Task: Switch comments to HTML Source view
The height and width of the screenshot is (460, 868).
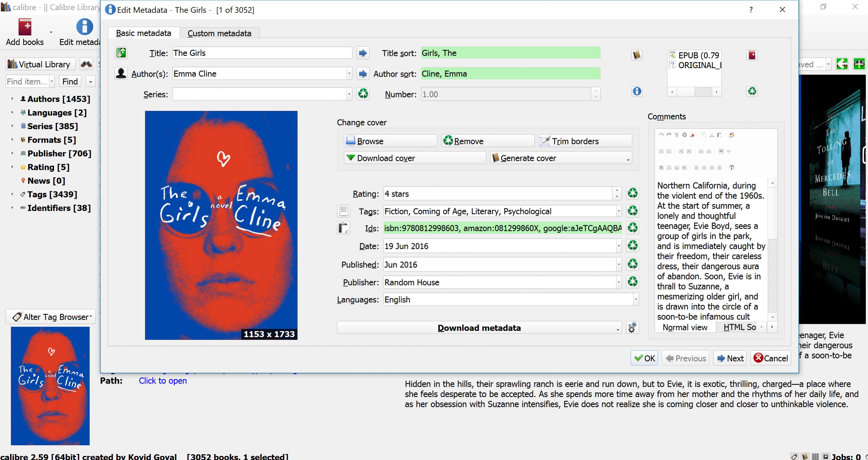Action: (x=739, y=327)
